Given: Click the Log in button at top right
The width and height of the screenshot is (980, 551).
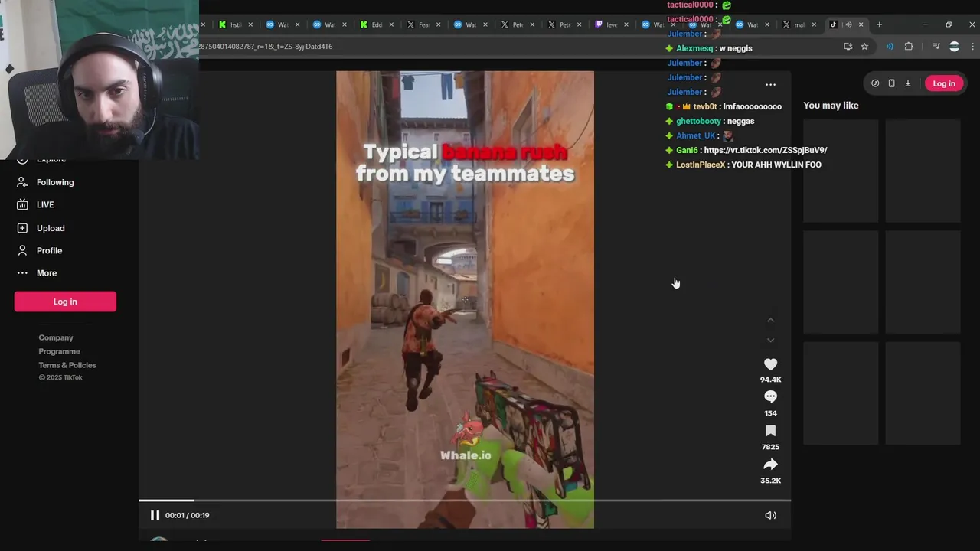Looking at the screenshot, I should click(x=943, y=83).
